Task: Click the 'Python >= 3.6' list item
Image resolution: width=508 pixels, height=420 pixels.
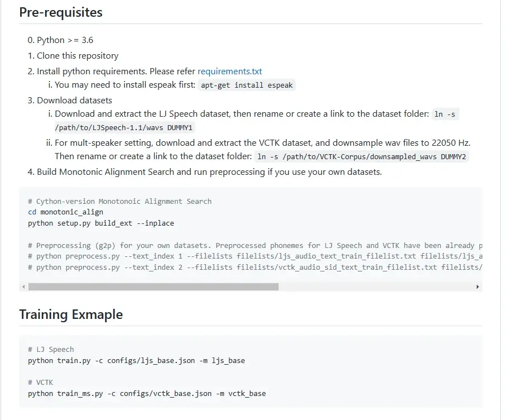Action: click(x=65, y=40)
